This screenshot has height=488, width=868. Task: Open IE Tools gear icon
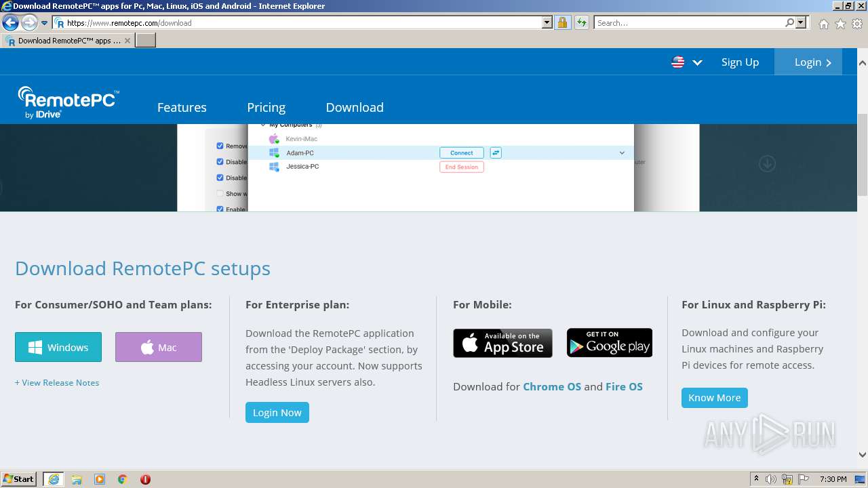857,24
